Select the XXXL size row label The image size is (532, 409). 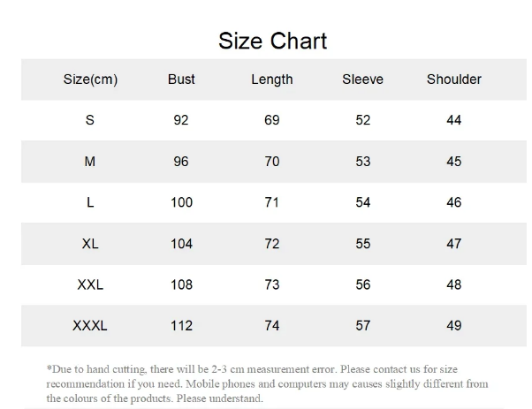tap(90, 326)
